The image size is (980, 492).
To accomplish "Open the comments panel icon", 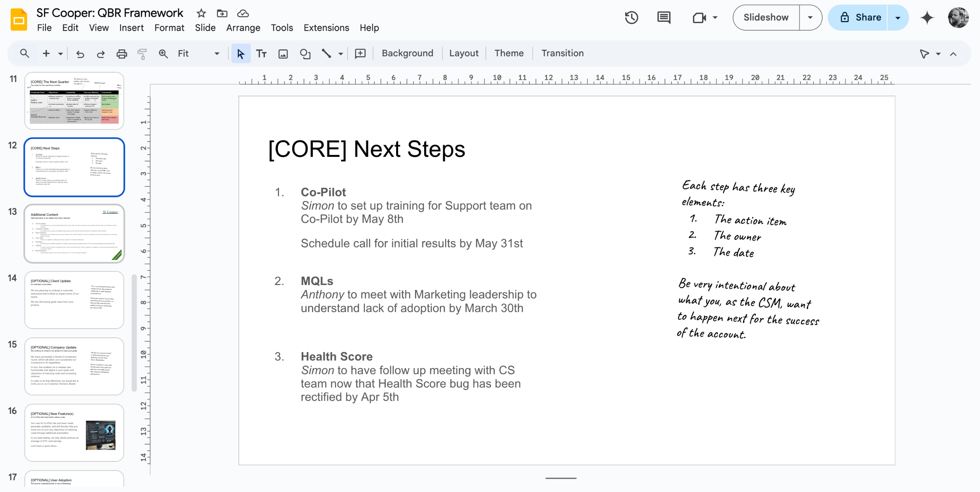I will [663, 18].
